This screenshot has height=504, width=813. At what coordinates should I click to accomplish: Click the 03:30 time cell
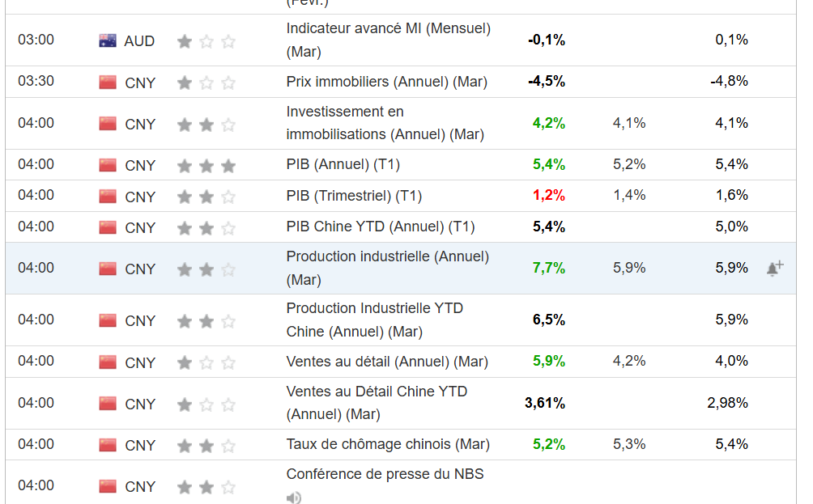36,81
